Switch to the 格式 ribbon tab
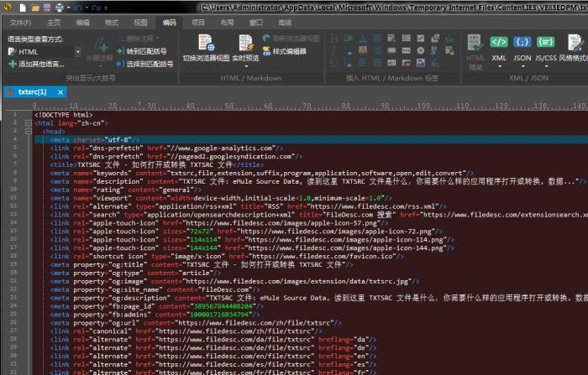This screenshot has width=588, height=375. coord(112,23)
